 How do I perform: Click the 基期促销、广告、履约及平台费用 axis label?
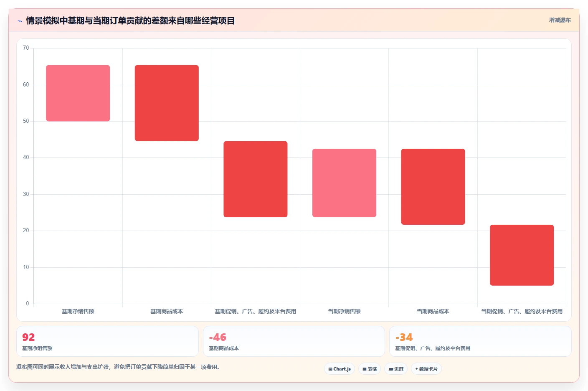click(x=256, y=311)
